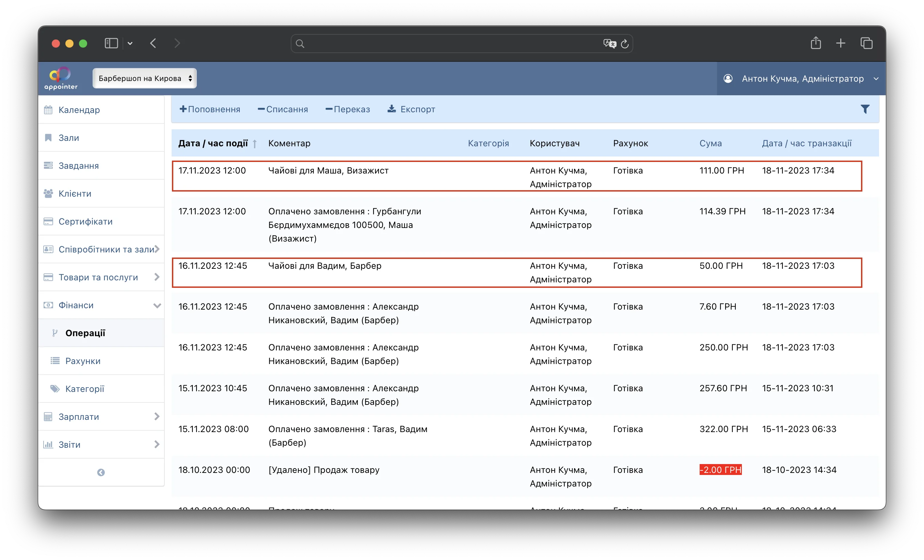Image resolution: width=924 pixels, height=560 pixels.
Task: Click the Календар calendar icon
Action: point(48,110)
